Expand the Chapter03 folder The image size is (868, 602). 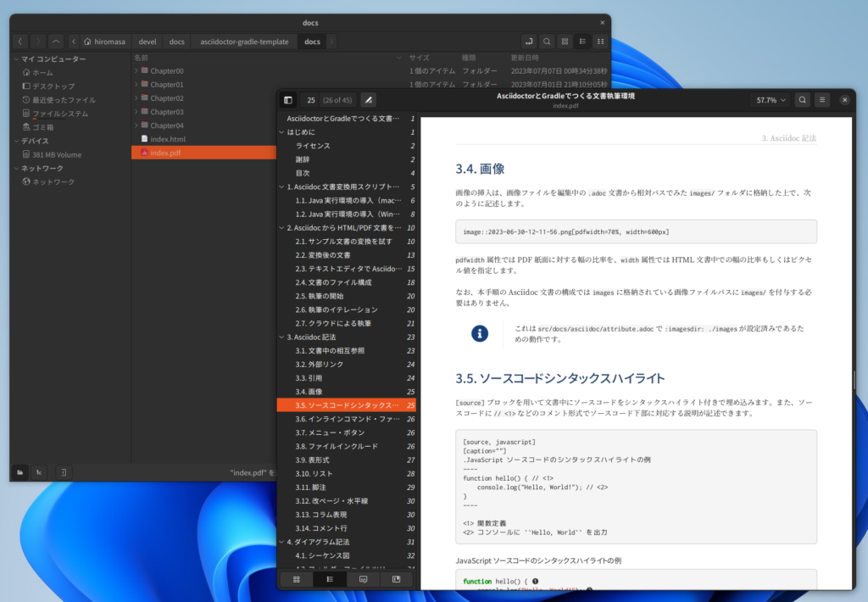pyautogui.click(x=136, y=112)
